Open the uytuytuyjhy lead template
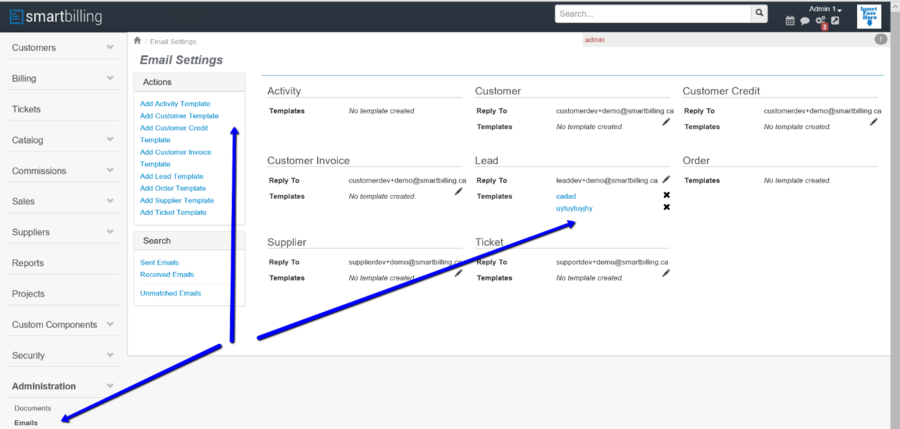Image resolution: width=900 pixels, height=429 pixels. pyautogui.click(x=575, y=208)
